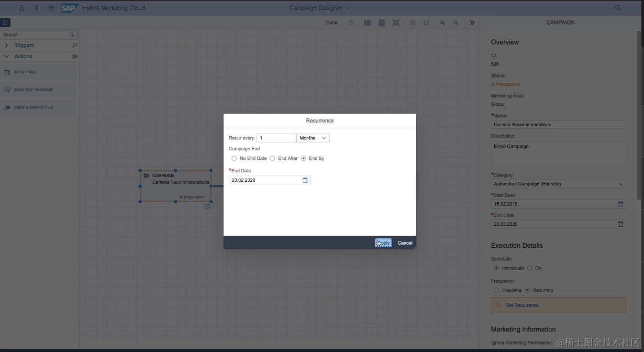The image size is (644, 352).
Task: Toggle the left side panel icon
Action: (x=5, y=23)
